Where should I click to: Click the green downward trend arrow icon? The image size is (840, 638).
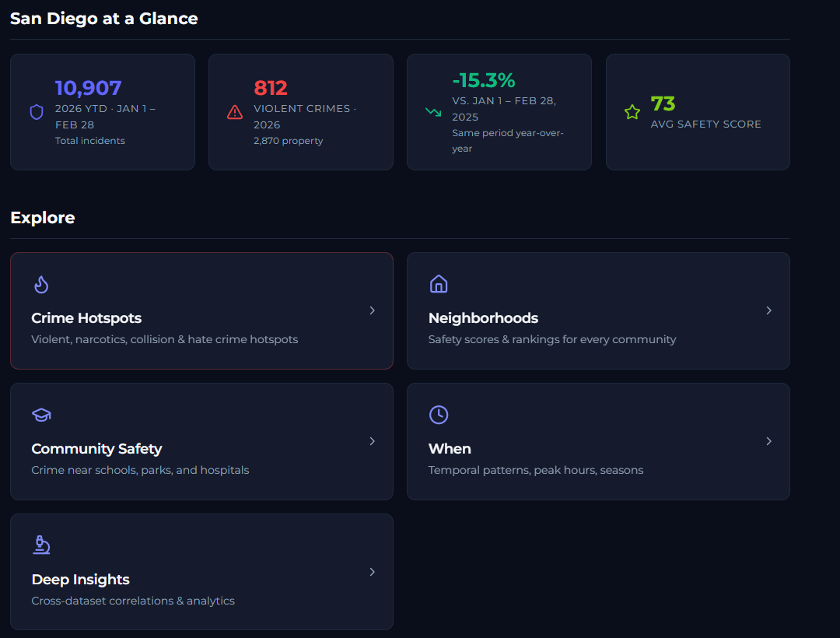433,112
